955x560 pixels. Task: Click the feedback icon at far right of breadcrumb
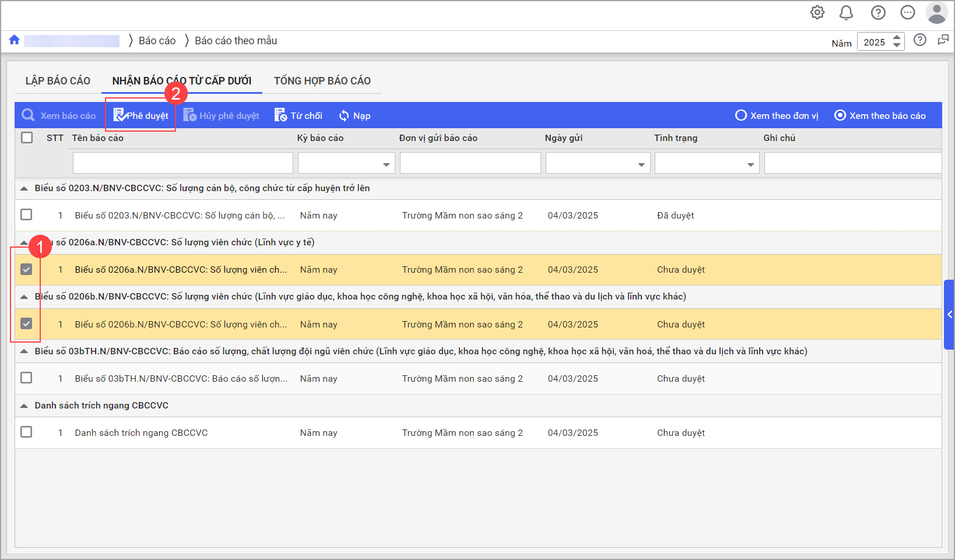tap(943, 40)
